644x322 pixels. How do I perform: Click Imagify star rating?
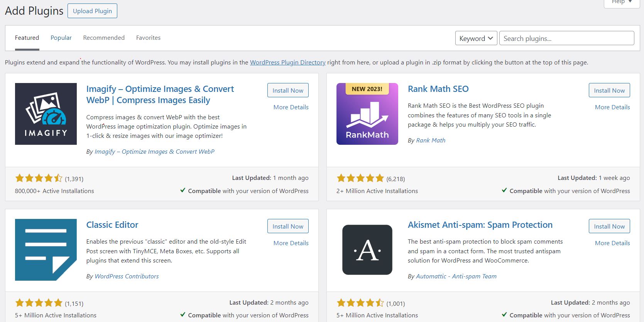39,178
